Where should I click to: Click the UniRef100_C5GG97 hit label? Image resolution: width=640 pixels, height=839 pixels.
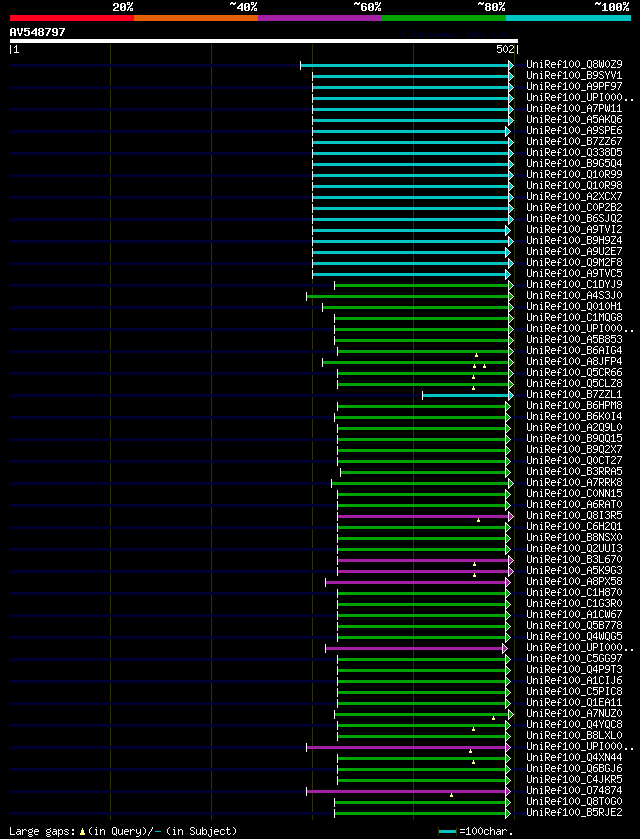tap(574, 659)
